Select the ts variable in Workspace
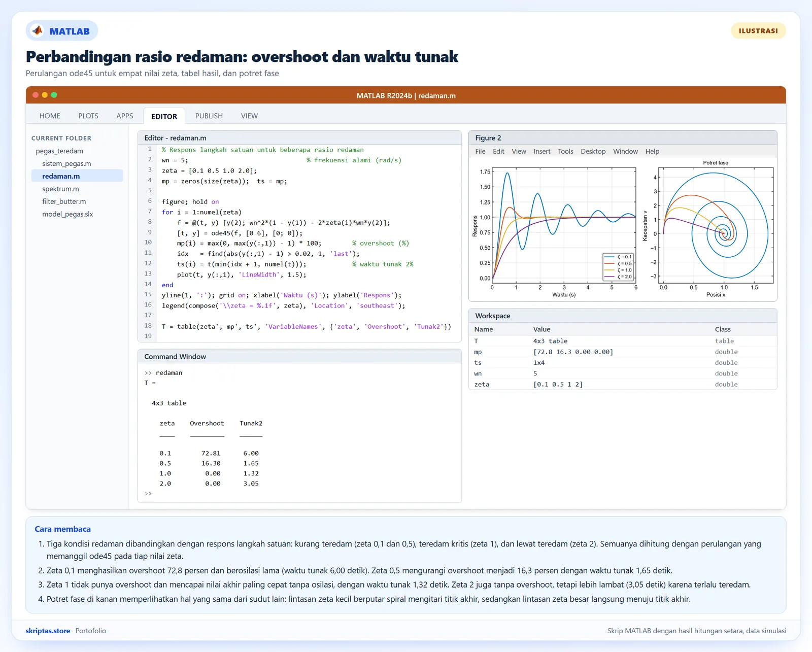The image size is (812, 652). (x=623, y=363)
